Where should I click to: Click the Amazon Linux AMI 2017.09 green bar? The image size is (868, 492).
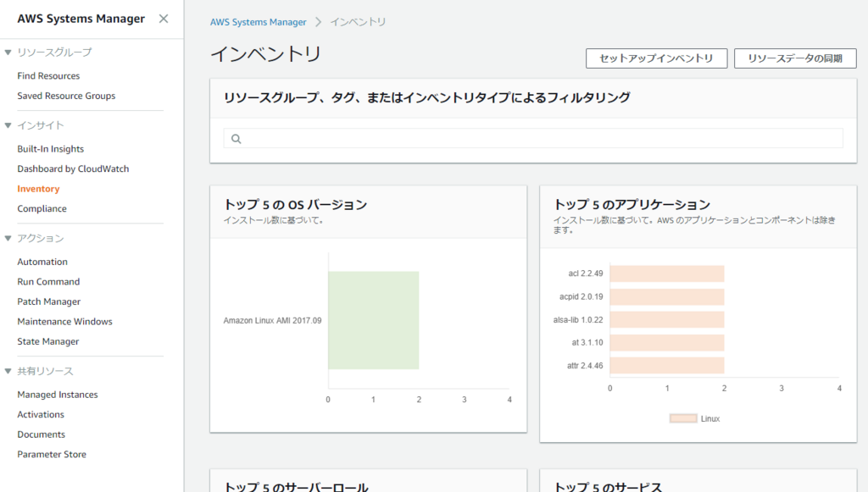coord(374,320)
